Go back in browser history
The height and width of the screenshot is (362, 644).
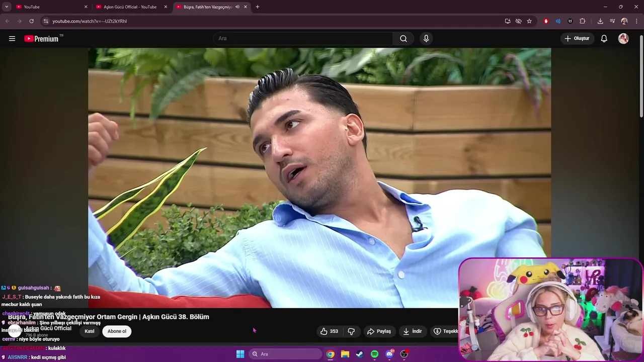click(x=8, y=21)
